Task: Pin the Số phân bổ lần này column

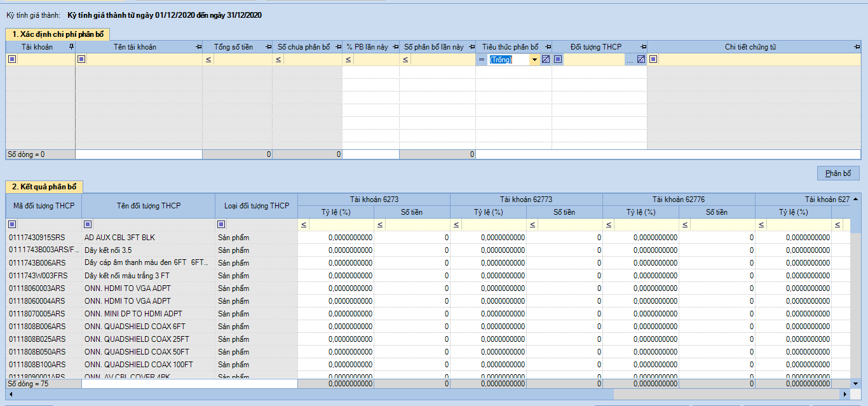Action: tap(471, 47)
